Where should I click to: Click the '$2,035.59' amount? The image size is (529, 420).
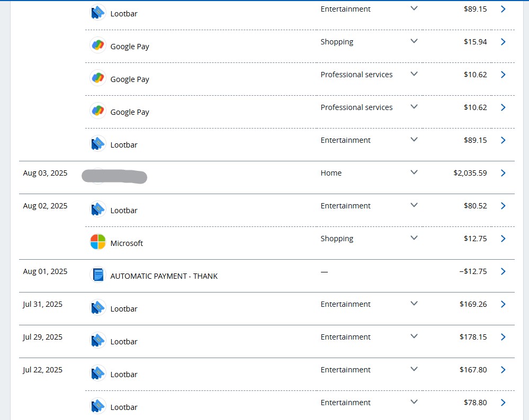pos(470,174)
